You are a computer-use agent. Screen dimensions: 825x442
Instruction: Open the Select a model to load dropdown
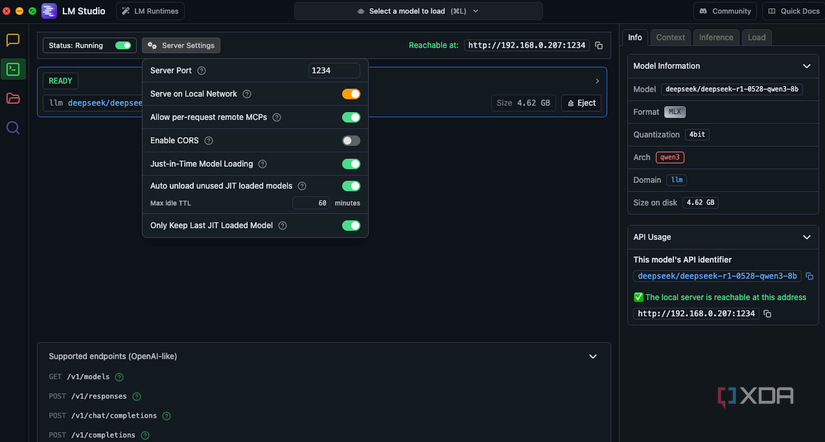pos(418,11)
